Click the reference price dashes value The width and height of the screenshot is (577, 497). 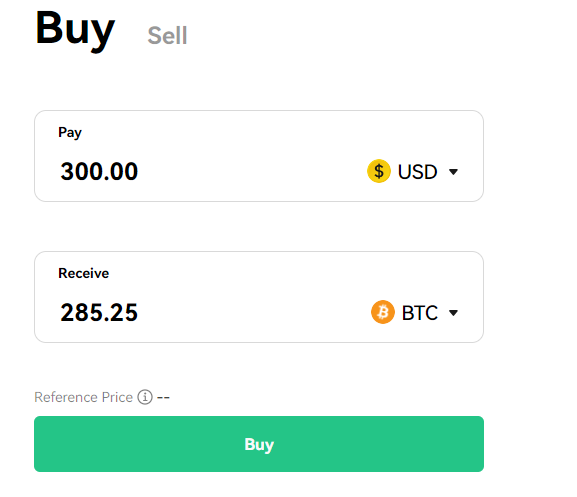point(163,398)
